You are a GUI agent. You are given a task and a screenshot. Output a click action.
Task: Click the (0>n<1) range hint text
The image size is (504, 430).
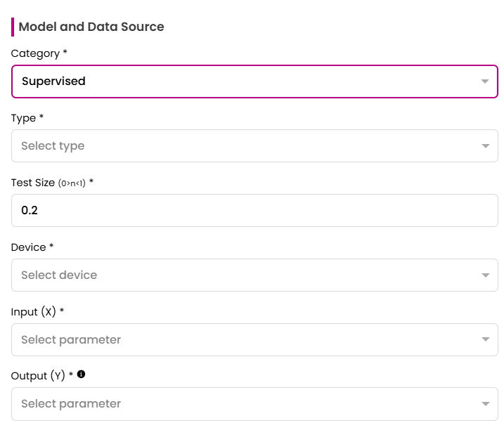coord(72,183)
